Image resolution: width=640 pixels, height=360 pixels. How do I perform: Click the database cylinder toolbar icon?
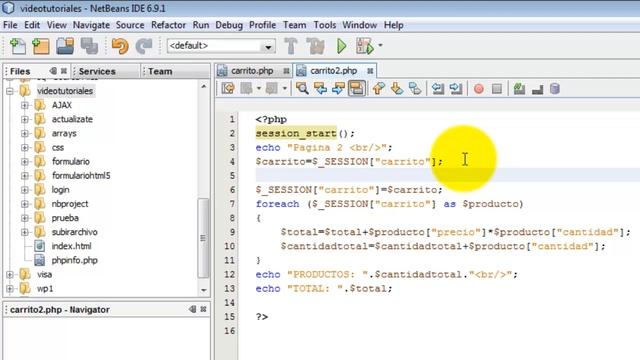(555, 89)
